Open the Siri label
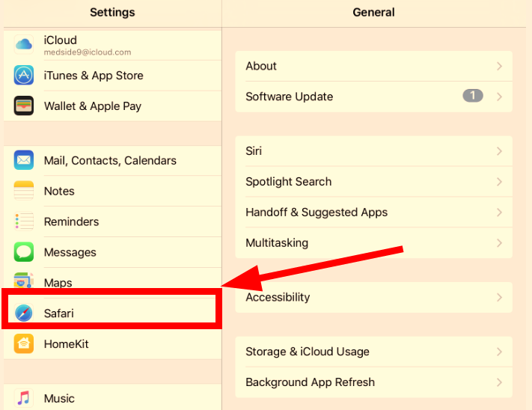Screen dimensions: 532x410 click(x=254, y=151)
